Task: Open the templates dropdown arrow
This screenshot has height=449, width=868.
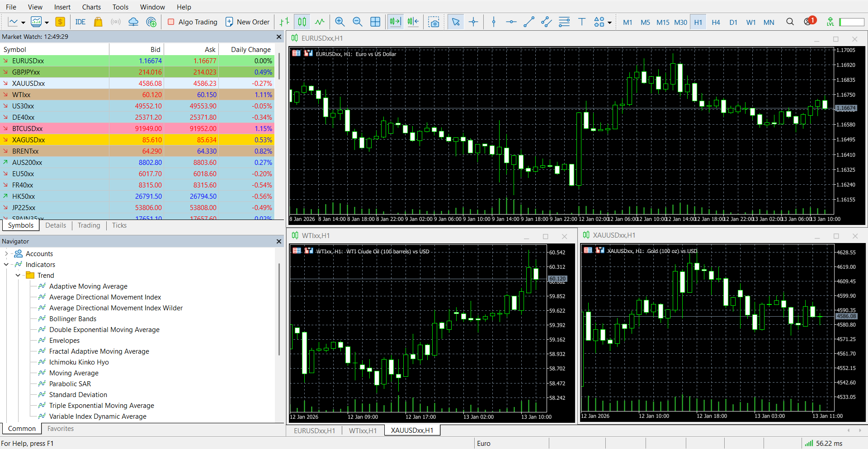Action: coord(47,22)
